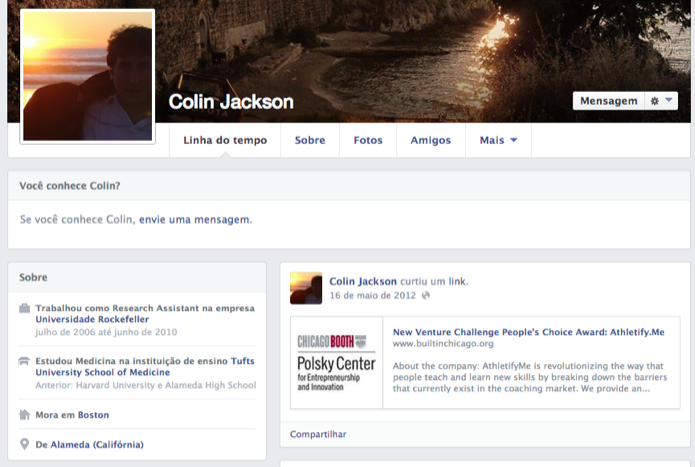Screen dimensions: 695x467
Task: Open Colin Jackson's large profile picture
Action: (88, 76)
